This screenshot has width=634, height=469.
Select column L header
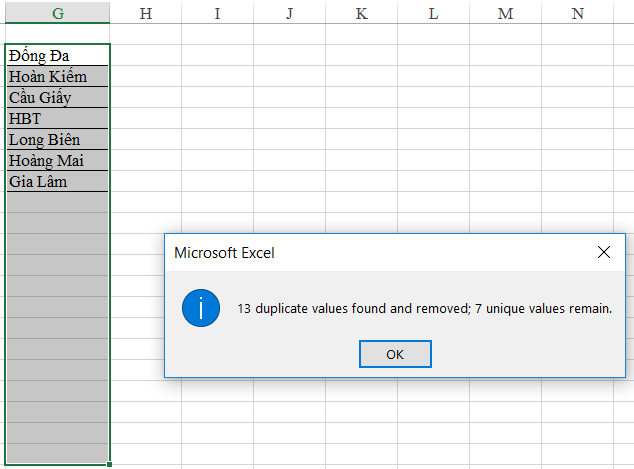[433, 12]
